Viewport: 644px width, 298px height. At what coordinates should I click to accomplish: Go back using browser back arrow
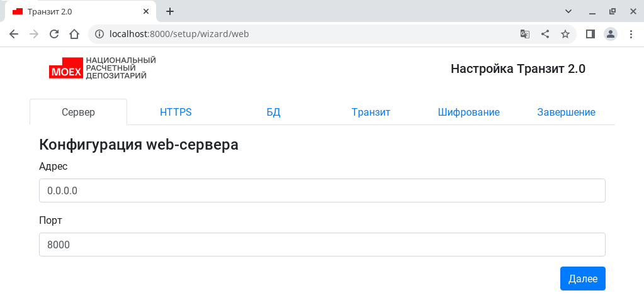click(14, 34)
